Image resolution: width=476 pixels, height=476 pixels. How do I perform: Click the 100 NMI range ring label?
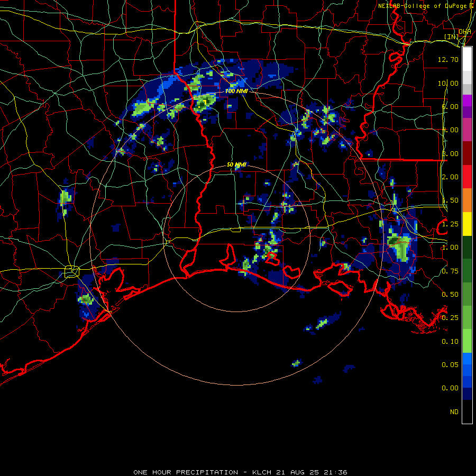point(236,91)
